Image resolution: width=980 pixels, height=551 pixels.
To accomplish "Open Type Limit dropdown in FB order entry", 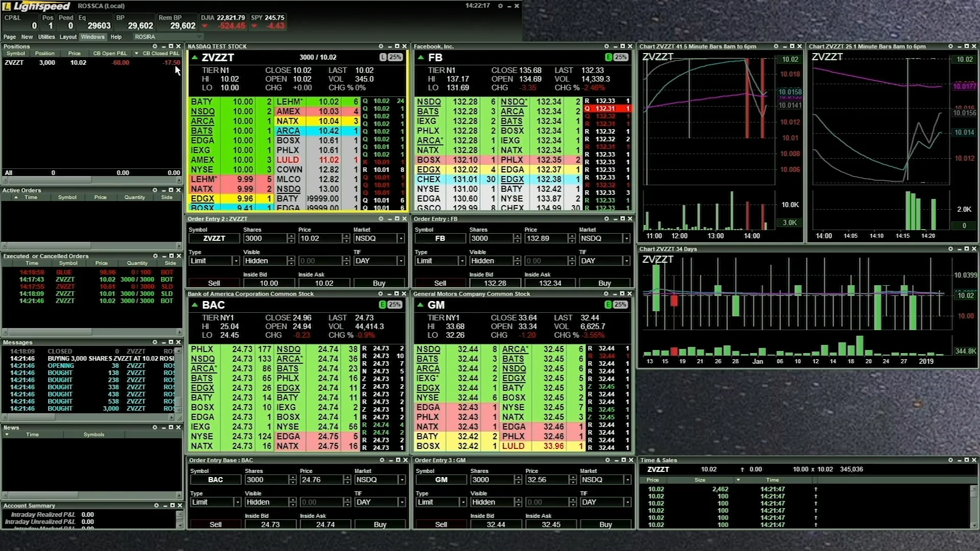I will (x=462, y=261).
